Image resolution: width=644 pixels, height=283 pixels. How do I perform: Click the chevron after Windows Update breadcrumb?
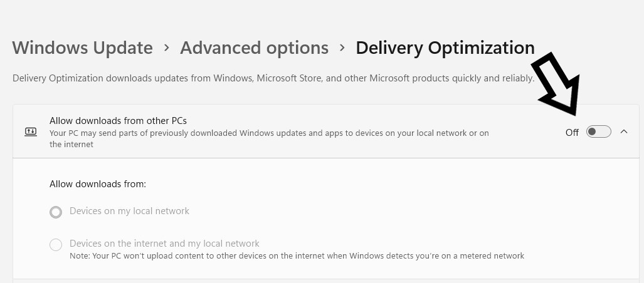167,48
